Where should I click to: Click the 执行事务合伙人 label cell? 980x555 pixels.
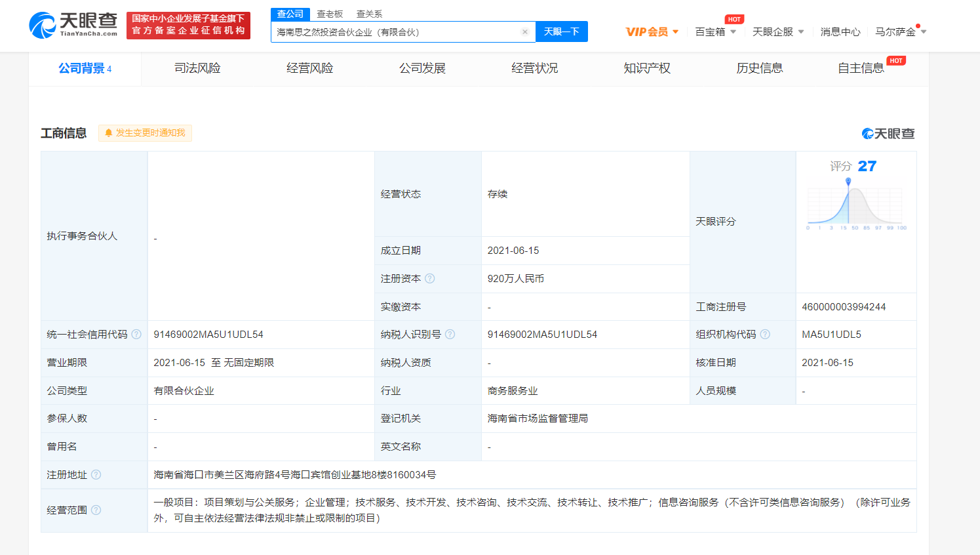(94, 236)
